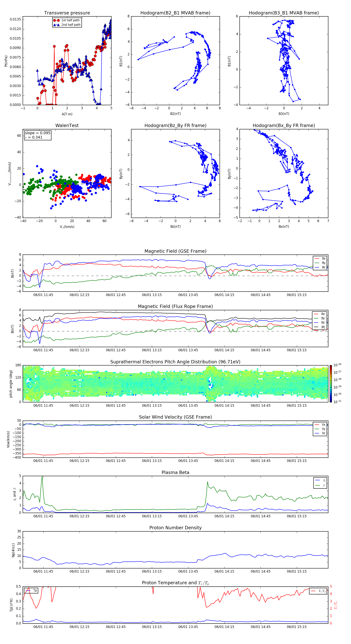Click the 'Pt(nPa)' y-axis label
Viewport: 351px width, 644px height.
tap(6, 61)
